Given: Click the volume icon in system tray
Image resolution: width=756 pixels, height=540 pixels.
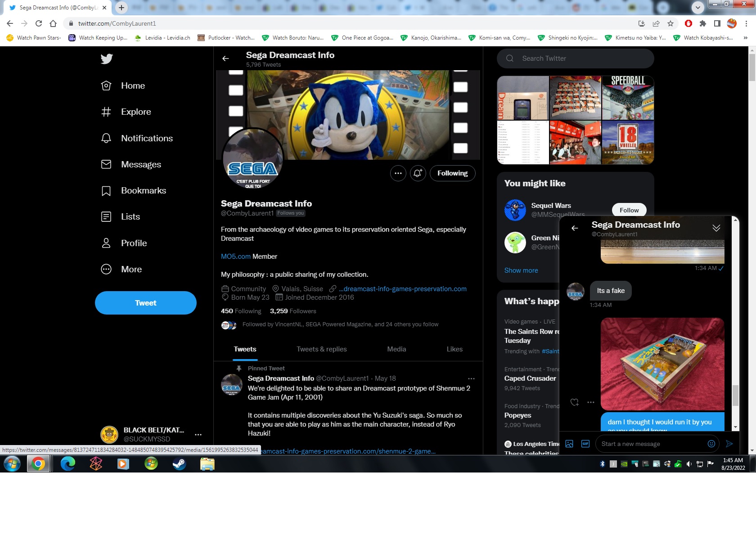Looking at the screenshot, I should click(689, 464).
